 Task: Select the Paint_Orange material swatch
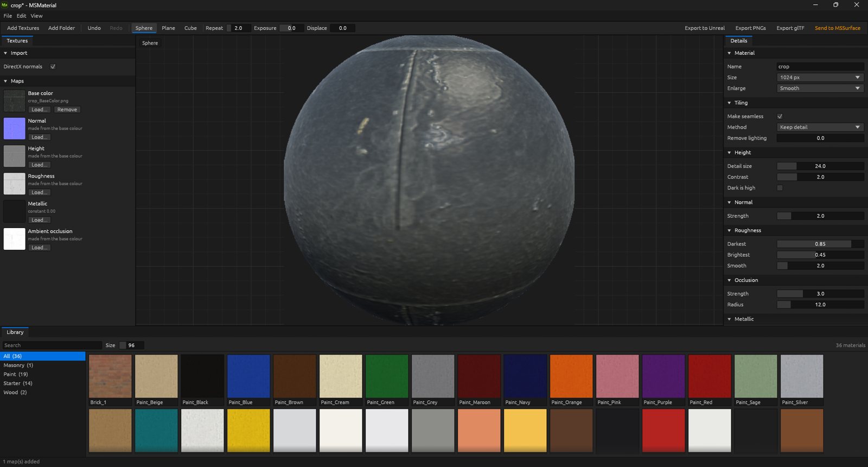click(571, 380)
